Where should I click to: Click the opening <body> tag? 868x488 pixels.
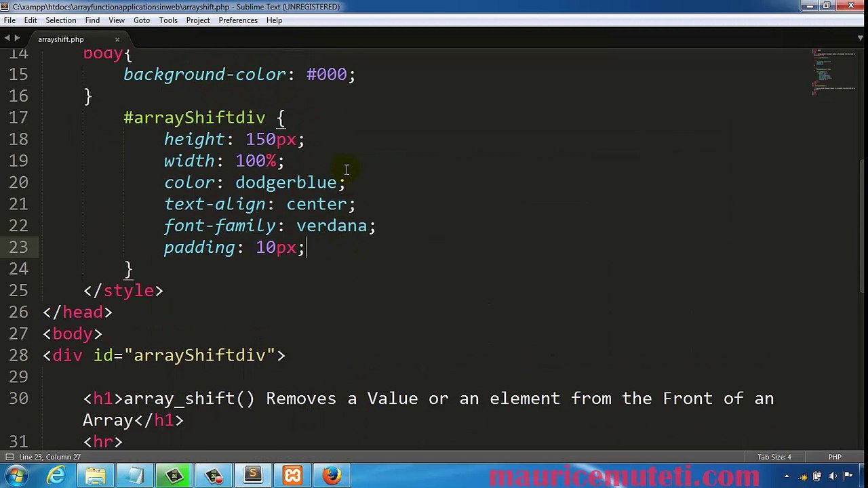tap(73, 334)
